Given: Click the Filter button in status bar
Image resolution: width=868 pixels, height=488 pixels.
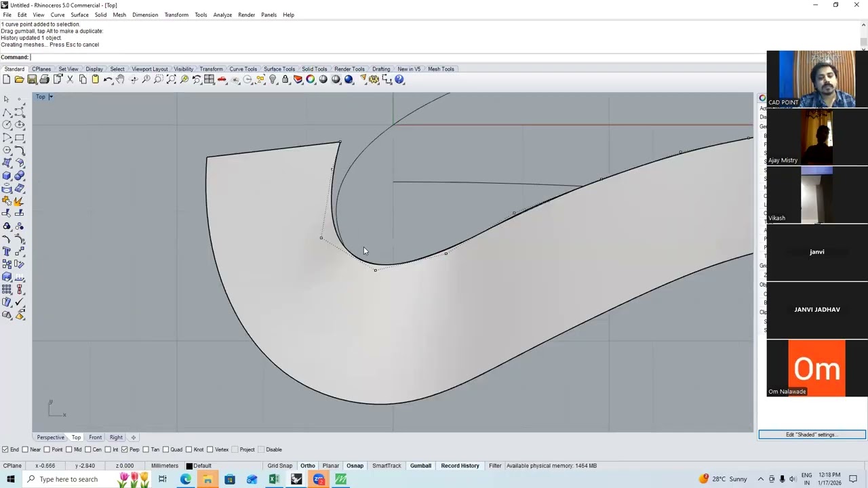Looking at the screenshot, I should point(495,466).
